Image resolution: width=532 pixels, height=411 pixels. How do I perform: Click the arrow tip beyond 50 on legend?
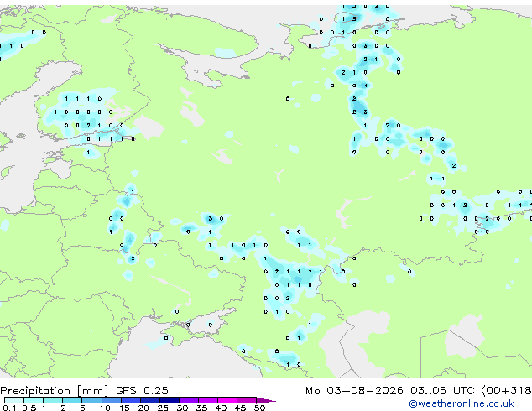click(x=266, y=400)
